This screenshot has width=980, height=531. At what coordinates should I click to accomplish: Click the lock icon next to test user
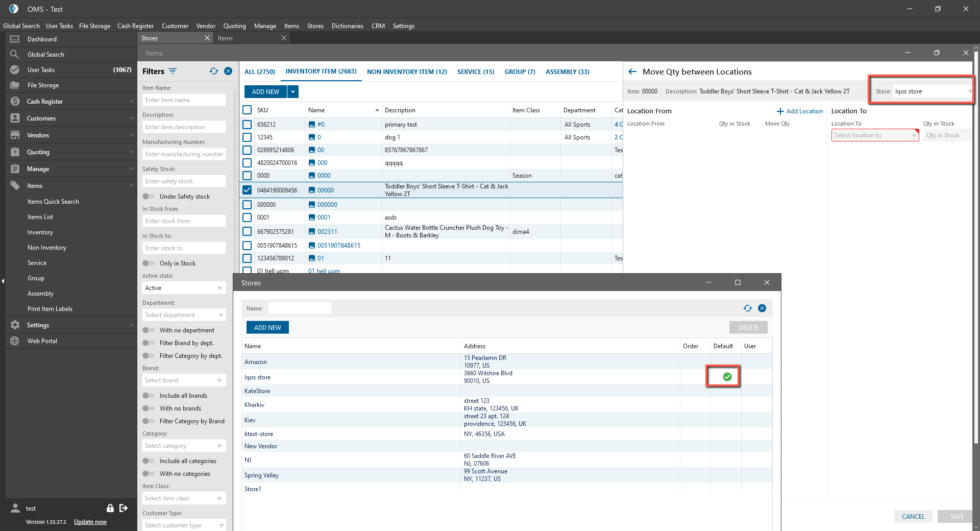coord(110,508)
